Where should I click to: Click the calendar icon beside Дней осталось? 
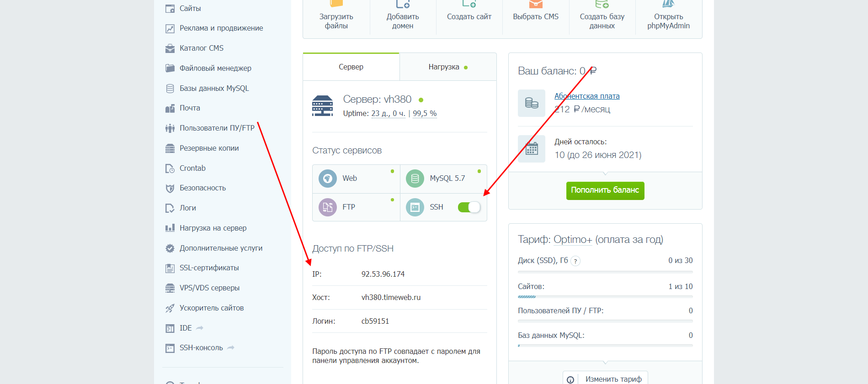click(x=532, y=149)
